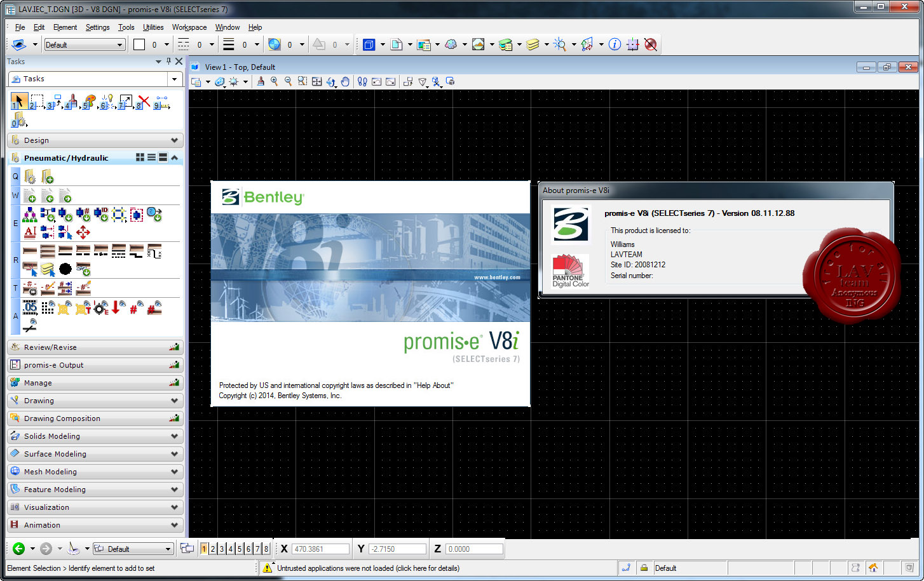The width and height of the screenshot is (924, 581).
Task: Click the Update View paintbrush icon in View 1
Action: coord(260,82)
